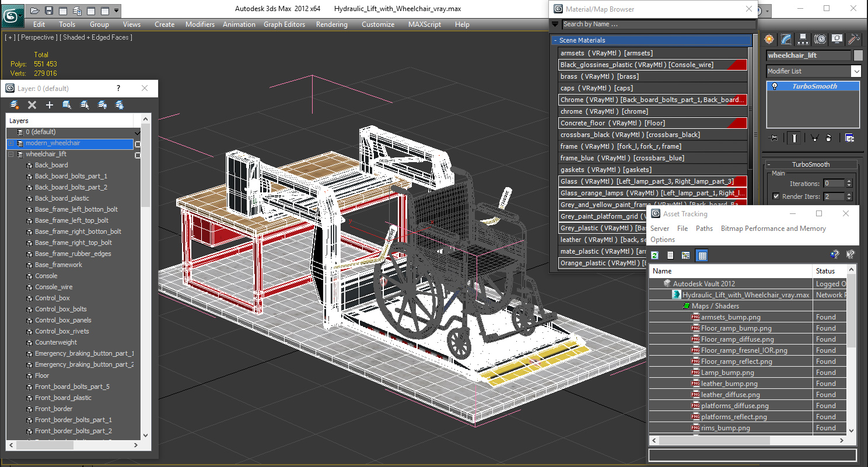The image size is (868, 467).
Task: Click viewport [ + ] menu label
Action: tap(10, 37)
